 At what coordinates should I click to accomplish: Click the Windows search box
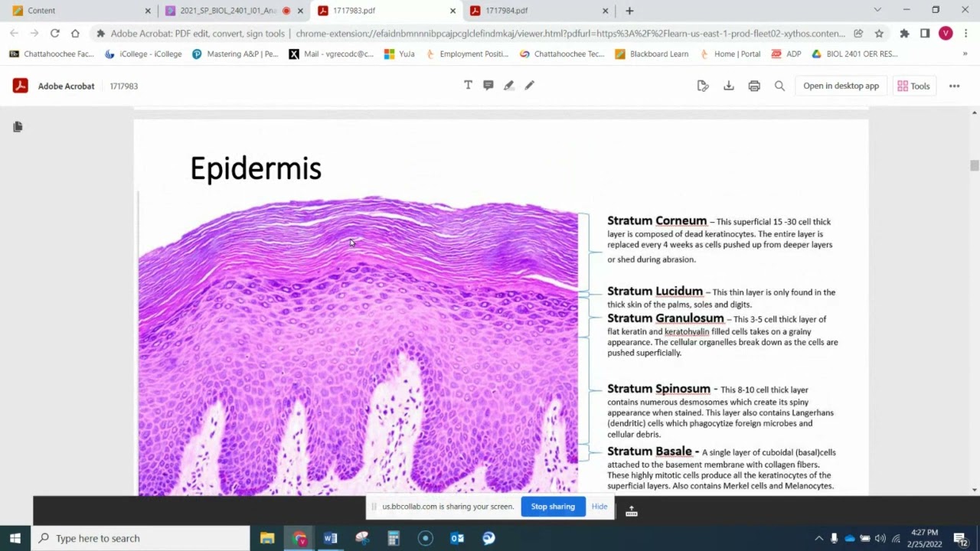pyautogui.click(x=140, y=538)
